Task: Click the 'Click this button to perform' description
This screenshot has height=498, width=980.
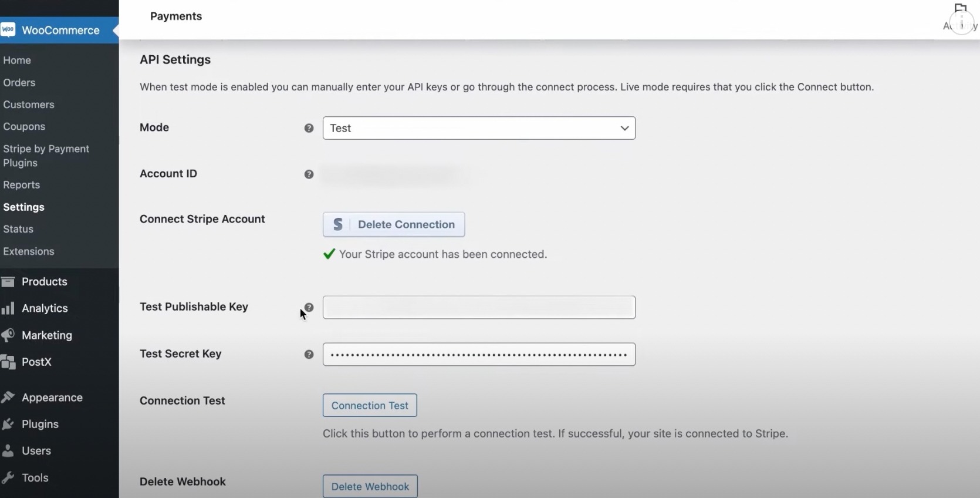Action: click(x=555, y=434)
